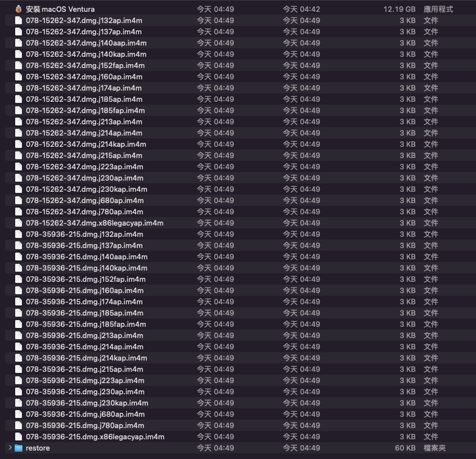This screenshot has height=459, width=476.
Task: Click the document icon of 078-35936-215.dmg.j152fap.im4m
Action: (x=19, y=279)
